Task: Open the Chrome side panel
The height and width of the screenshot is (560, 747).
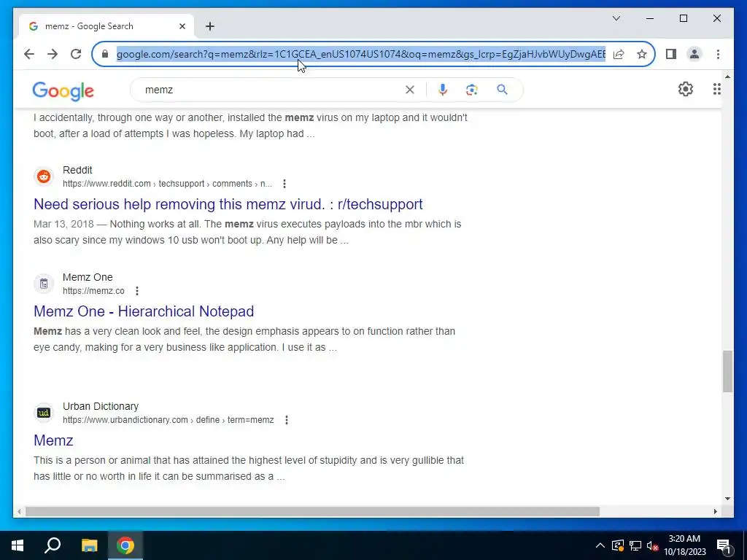Action: [671, 54]
